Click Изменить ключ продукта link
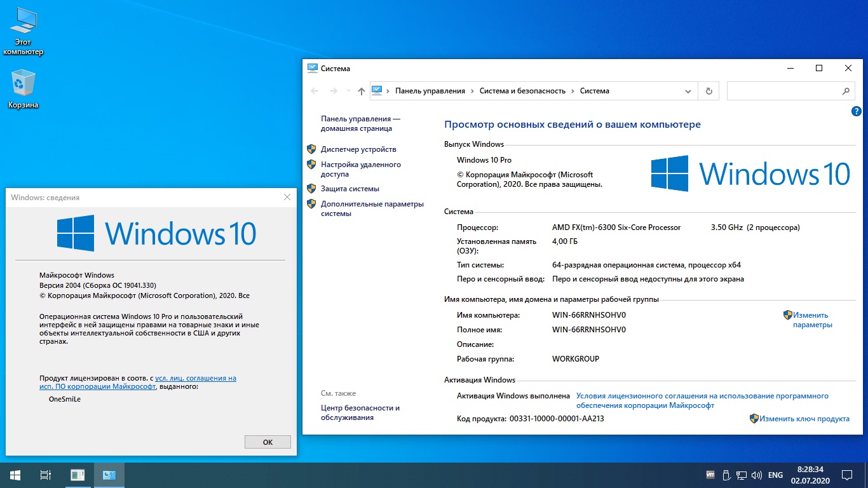868x488 pixels. (804, 419)
